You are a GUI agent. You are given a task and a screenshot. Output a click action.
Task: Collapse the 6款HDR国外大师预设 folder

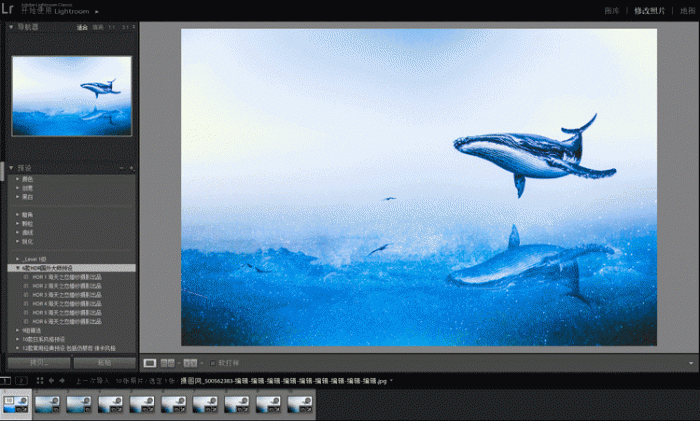click(18, 268)
